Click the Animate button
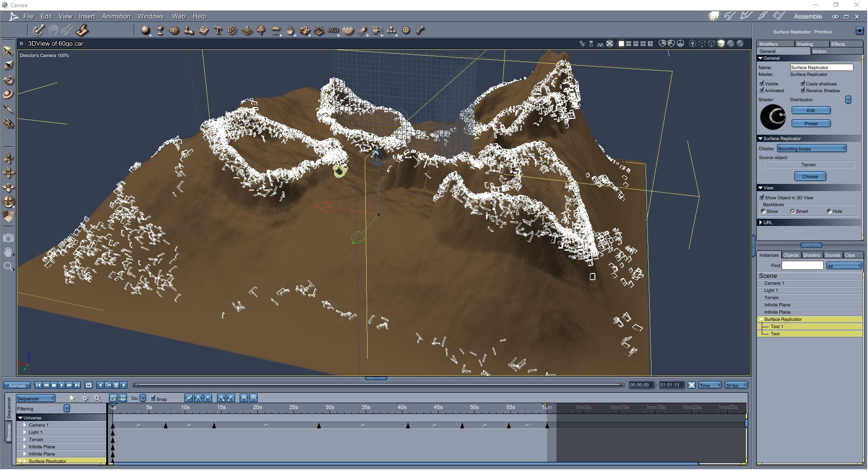868x470 pixels. (17, 385)
